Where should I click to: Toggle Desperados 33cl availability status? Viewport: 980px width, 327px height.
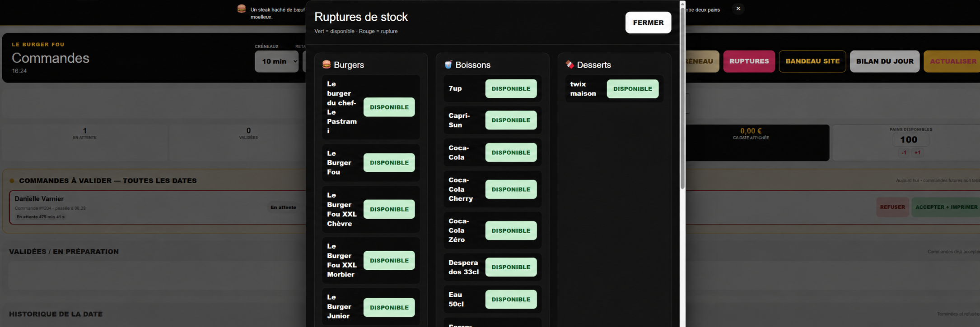511,267
